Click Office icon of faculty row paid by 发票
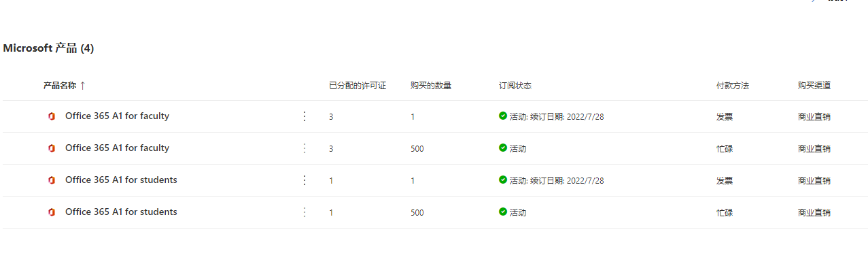 (x=51, y=116)
